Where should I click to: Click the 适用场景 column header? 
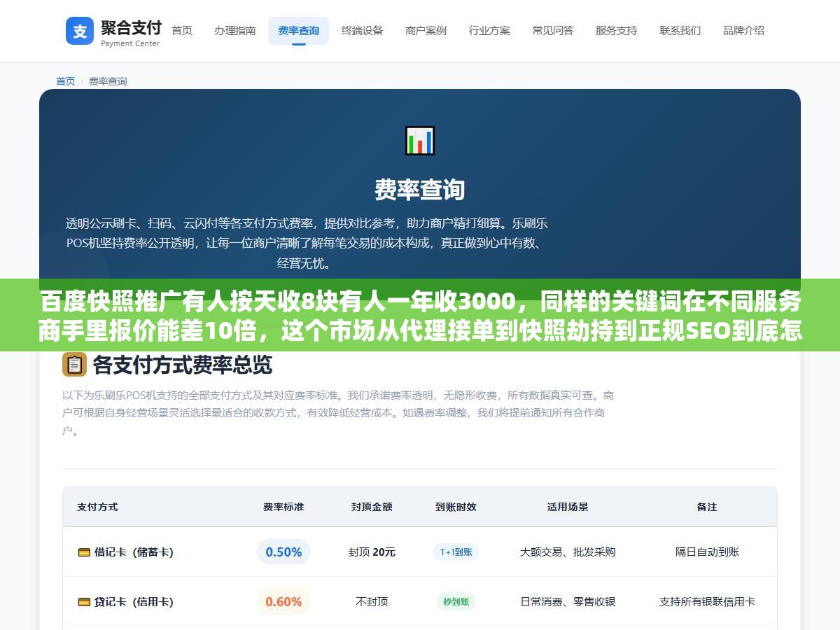568,507
